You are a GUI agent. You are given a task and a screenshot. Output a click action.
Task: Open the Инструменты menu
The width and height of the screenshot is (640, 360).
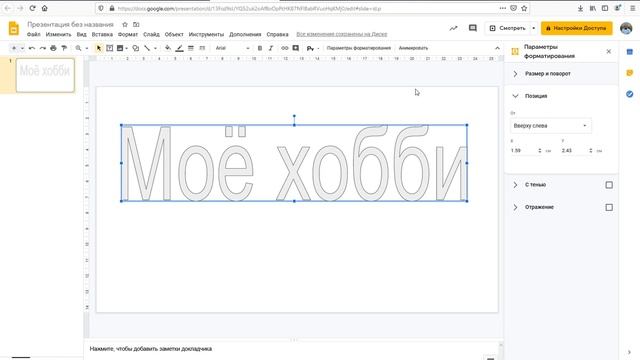tap(206, 34)
